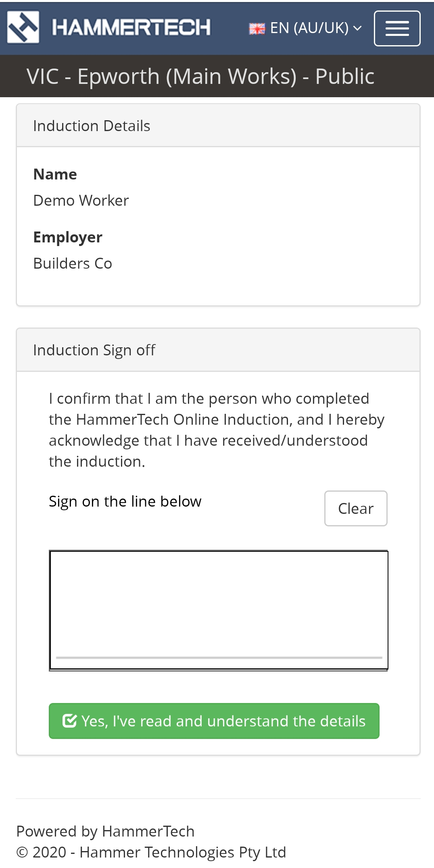Click the checkmark icon on the green button
This screenshot has height=868, width=434.
(x=69, y=721)
